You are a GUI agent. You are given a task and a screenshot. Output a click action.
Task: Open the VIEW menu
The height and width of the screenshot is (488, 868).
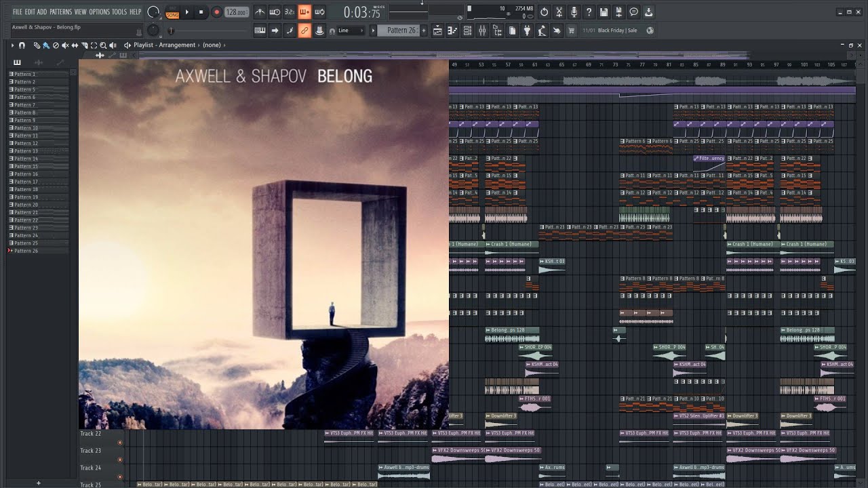(x=81, y=12)
